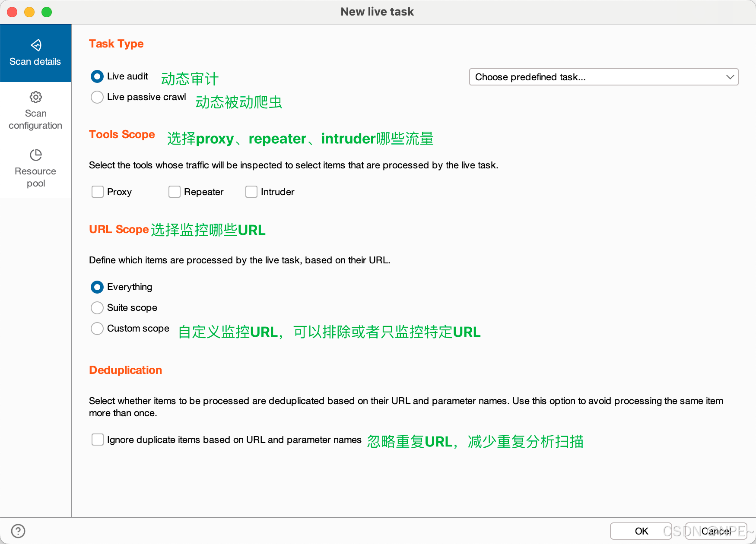Image resolution: width=756 pixels, height=544 pixels.
Task: Click the Cancel button
Action: [716, 531]
